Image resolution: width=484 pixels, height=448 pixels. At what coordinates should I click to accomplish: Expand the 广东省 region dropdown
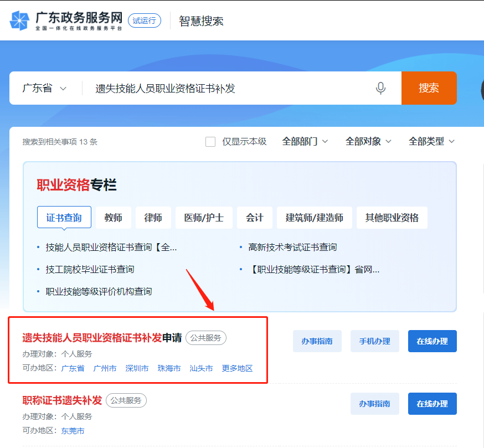point(44,88)
